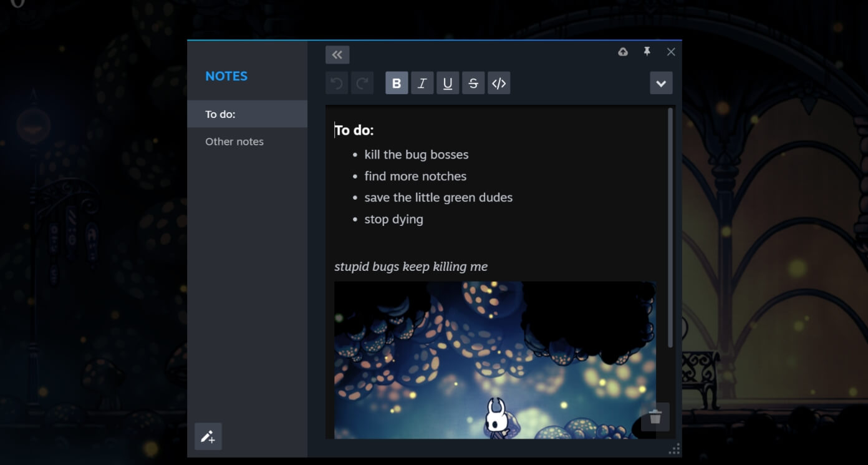Pin the notes overlay
868x465 pixels.
[x=647, y=52]
